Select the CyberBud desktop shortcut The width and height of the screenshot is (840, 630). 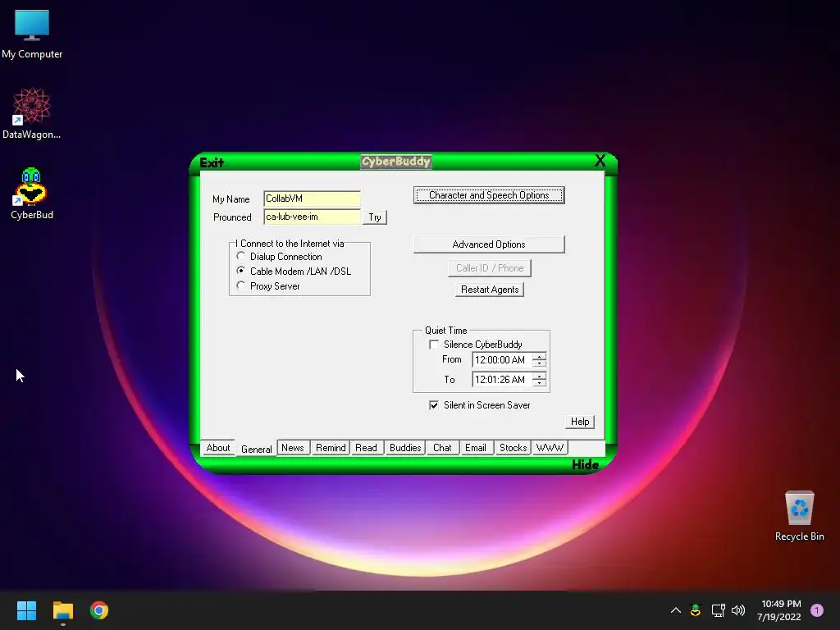pyautogui.click(x=32, y=194)
